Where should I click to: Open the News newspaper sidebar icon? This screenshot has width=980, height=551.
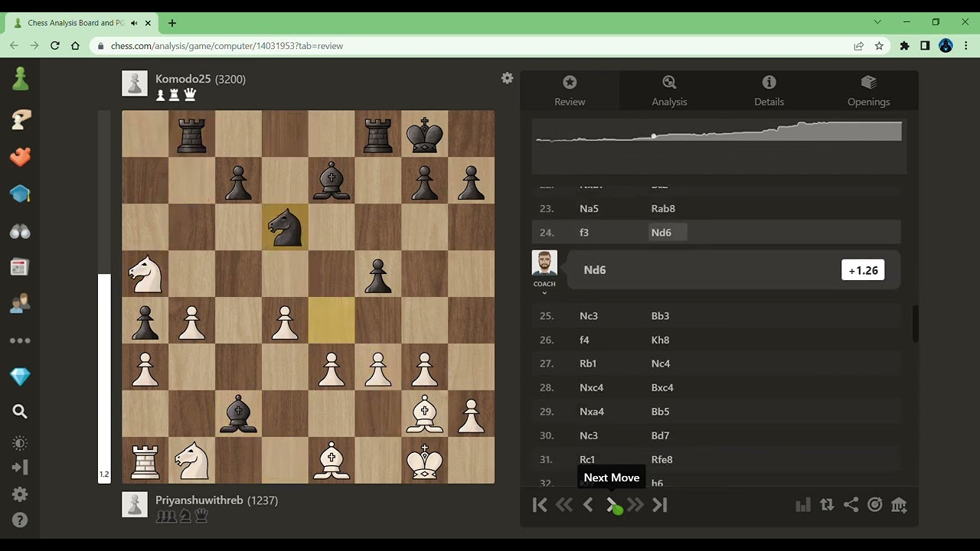click(x=20, y=267)
